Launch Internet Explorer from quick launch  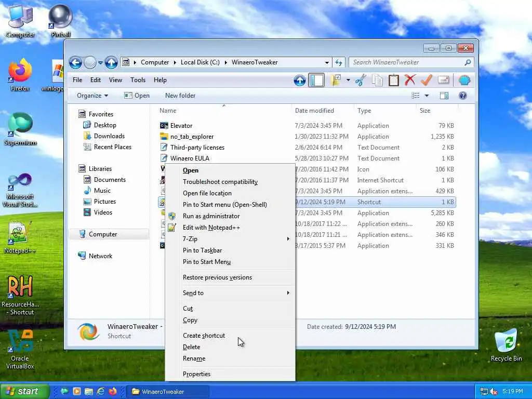(x=101, y=392)
